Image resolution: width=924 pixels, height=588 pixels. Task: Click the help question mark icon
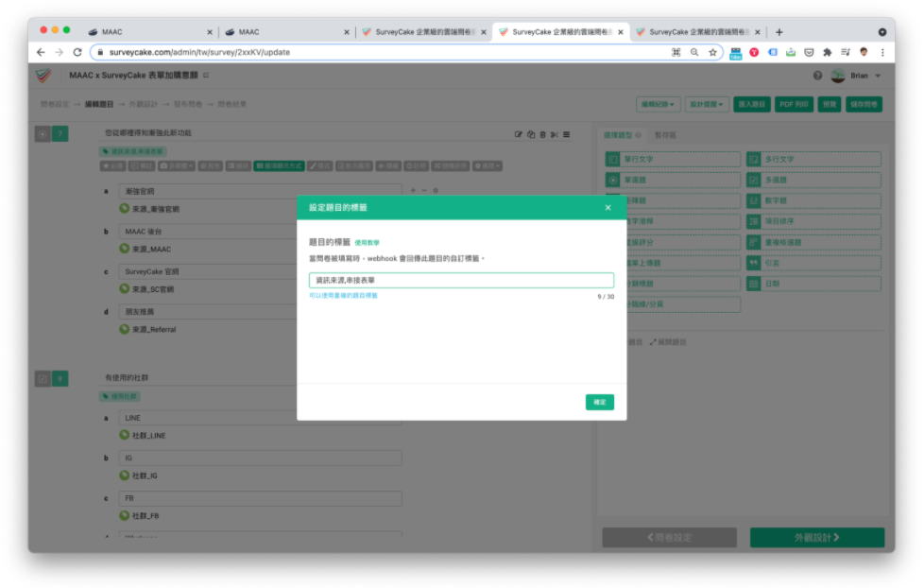tap(817, 76)
